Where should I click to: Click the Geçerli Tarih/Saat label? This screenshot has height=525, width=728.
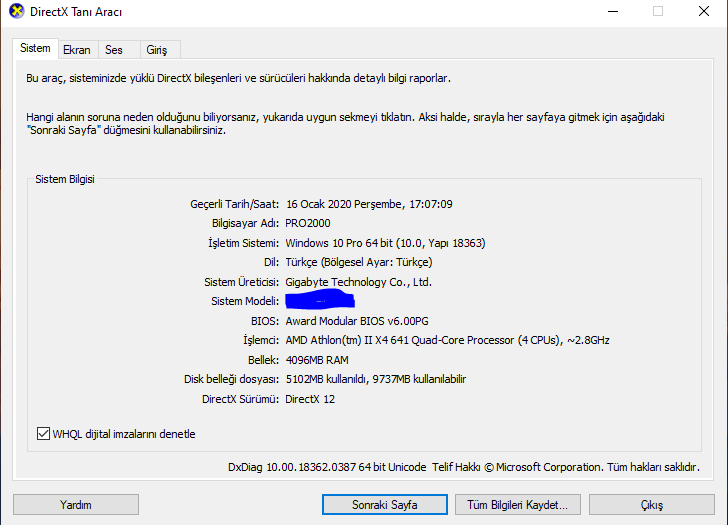[x=234, y=204]
